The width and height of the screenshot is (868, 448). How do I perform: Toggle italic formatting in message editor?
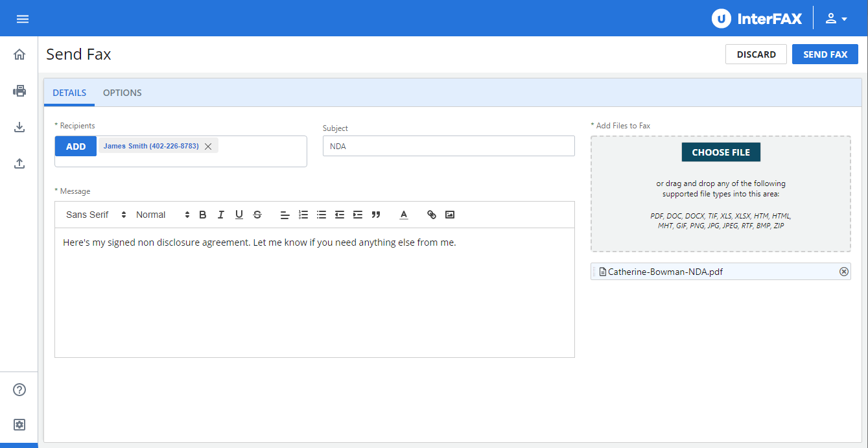pyautogui.click(x=221, y=215)
